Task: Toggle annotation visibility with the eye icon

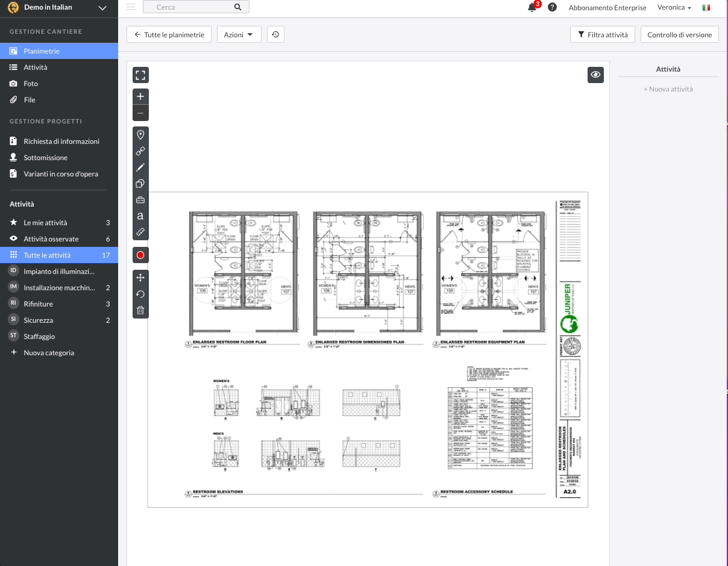Action: pos(595,75)
